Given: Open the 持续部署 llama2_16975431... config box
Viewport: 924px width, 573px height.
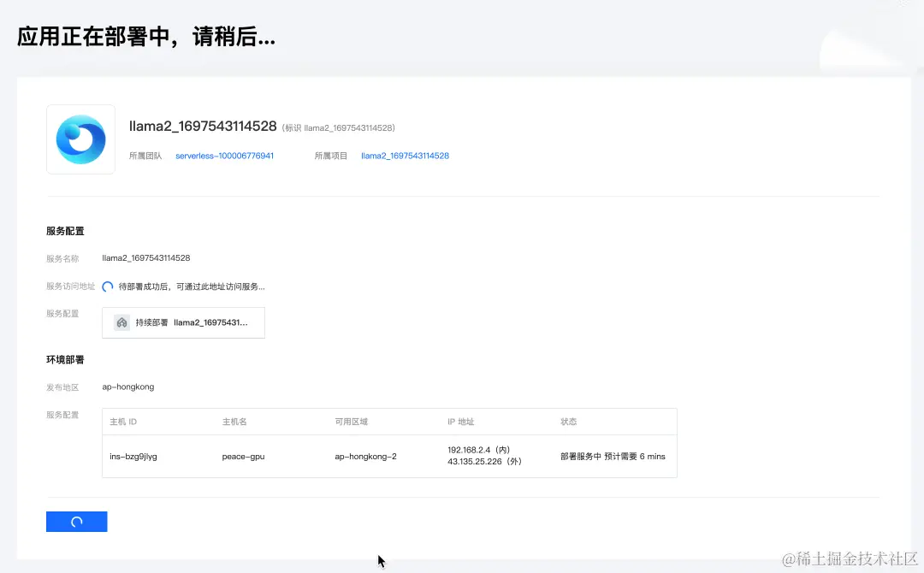Looking at the screenshot, I should pyautogui.click(x=183, y=322).
